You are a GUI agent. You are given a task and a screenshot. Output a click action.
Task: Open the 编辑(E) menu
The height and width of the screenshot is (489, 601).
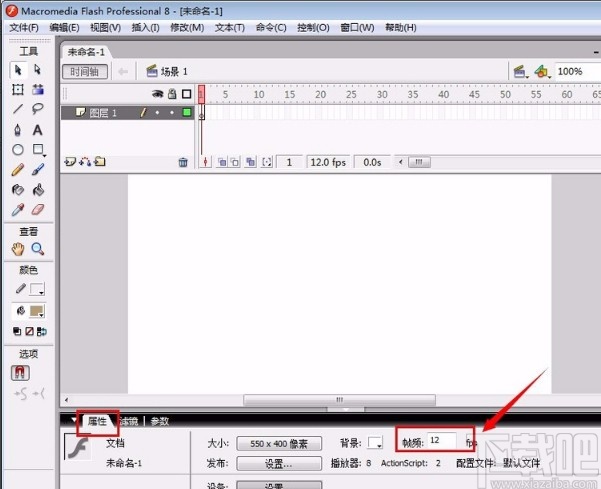[x=64, y=28]
